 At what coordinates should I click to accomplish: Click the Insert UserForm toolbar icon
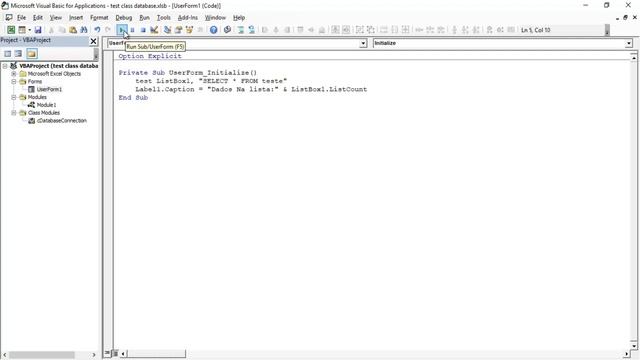click(22, 30)
